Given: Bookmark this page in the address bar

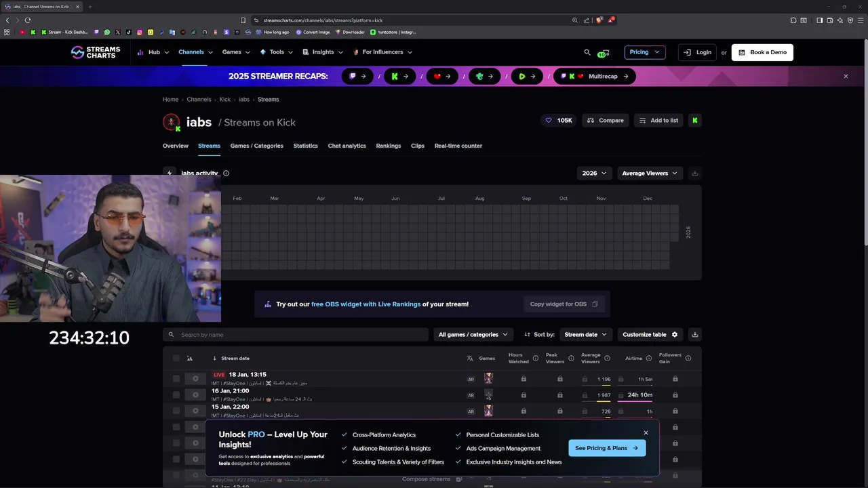Looking at the screenshot, I should click(x=243, y=20).
